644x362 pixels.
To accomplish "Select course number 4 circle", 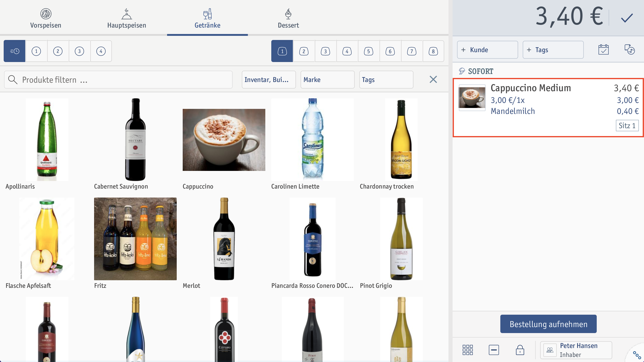I will (x=101, y=51).
